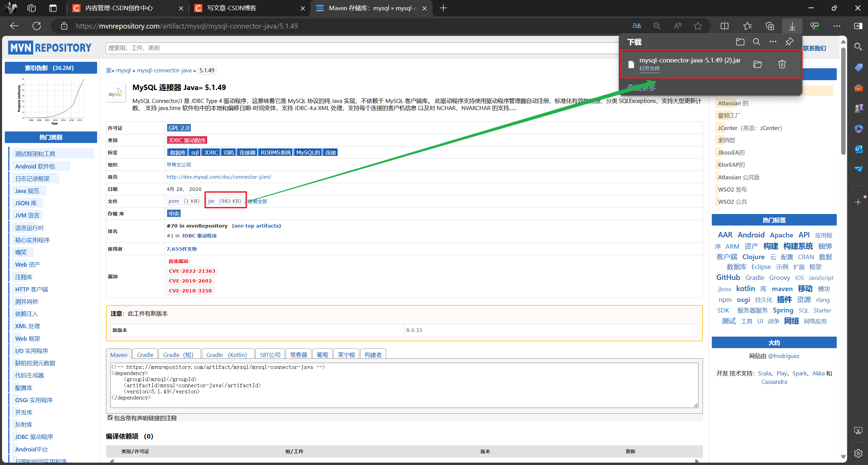Click the browser address bar URL

click(x=187, y=26)
